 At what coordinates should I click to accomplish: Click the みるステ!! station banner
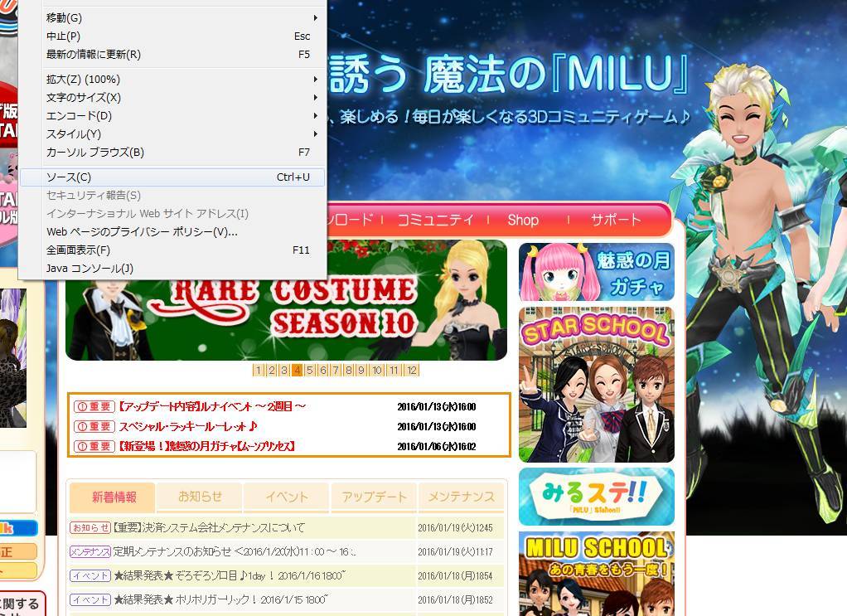596,496
